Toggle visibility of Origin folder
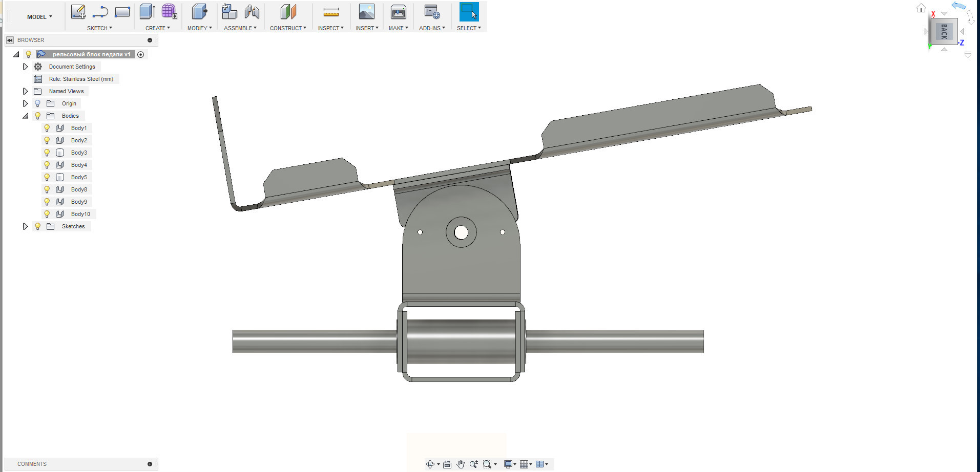Viewport: 980px width, 472px height. (37, 103)
